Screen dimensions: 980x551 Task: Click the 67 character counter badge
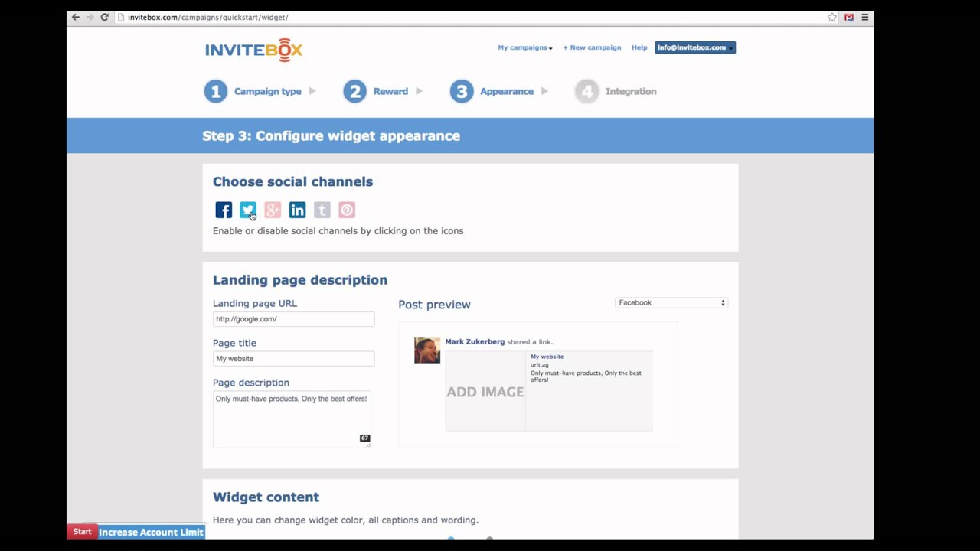(x=364, y=439)
